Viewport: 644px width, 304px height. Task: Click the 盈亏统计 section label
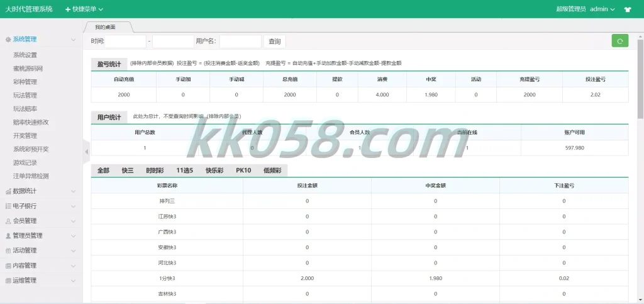[109, 64]
